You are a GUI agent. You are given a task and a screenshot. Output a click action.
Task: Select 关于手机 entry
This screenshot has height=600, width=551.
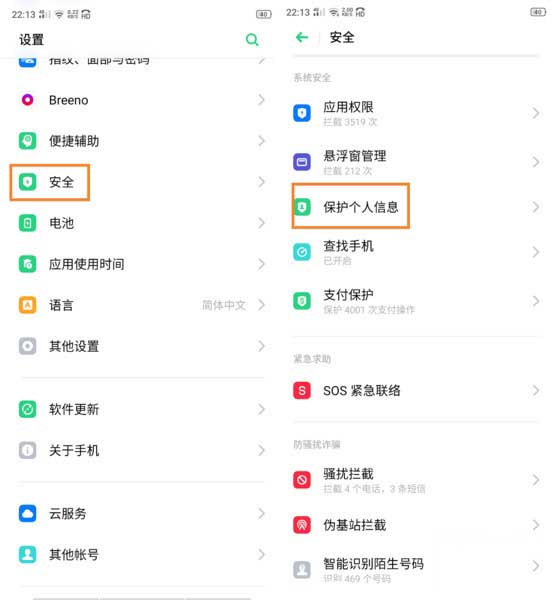click(x=142, y=450)
